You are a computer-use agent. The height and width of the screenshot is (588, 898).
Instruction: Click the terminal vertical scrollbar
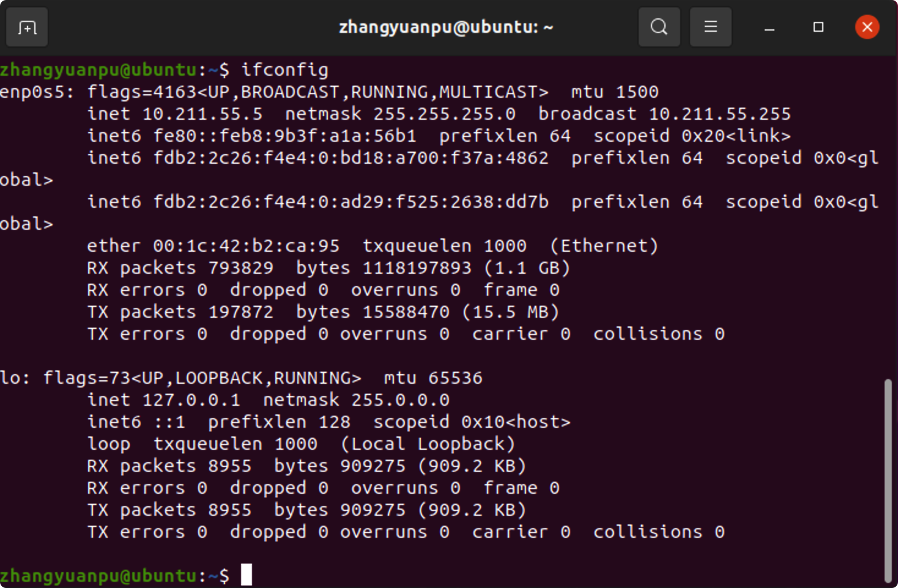[x=888, y=481]
